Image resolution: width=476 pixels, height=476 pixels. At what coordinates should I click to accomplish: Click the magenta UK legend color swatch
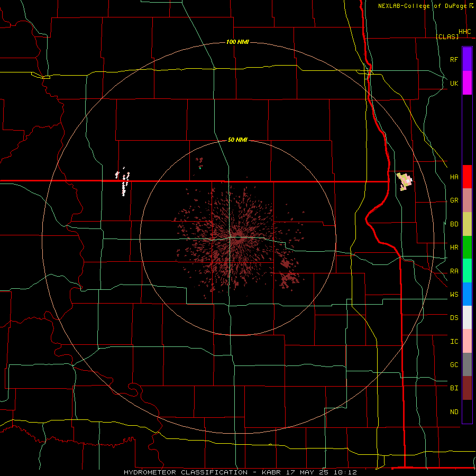click(x=467, y=83)
